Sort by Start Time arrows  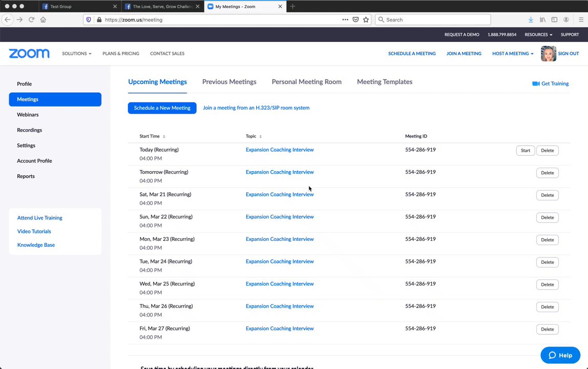click(x=164, y=136)
